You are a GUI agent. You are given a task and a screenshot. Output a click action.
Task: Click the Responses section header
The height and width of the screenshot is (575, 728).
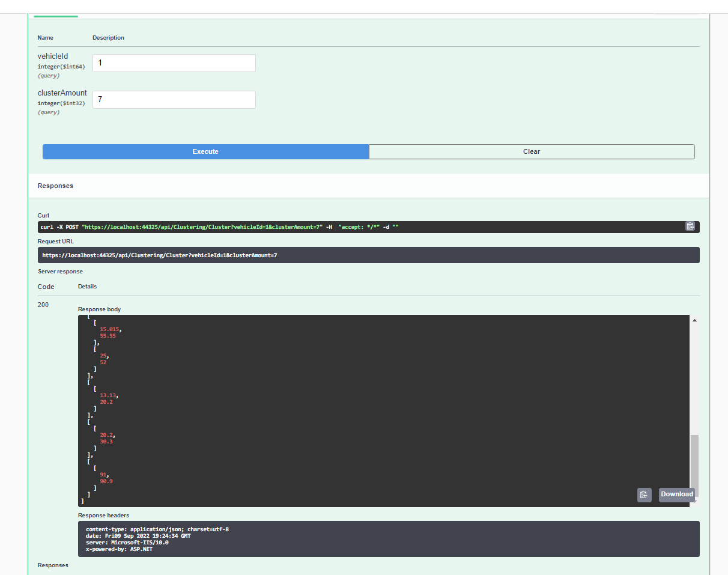[55, 186]
